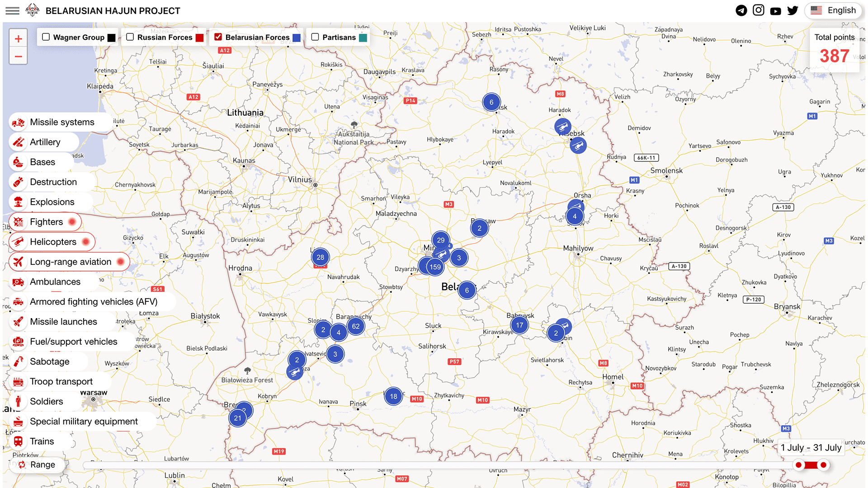Adjust the date range slider handle
This screenshot has width=868, height=488.
coord(799,465)
